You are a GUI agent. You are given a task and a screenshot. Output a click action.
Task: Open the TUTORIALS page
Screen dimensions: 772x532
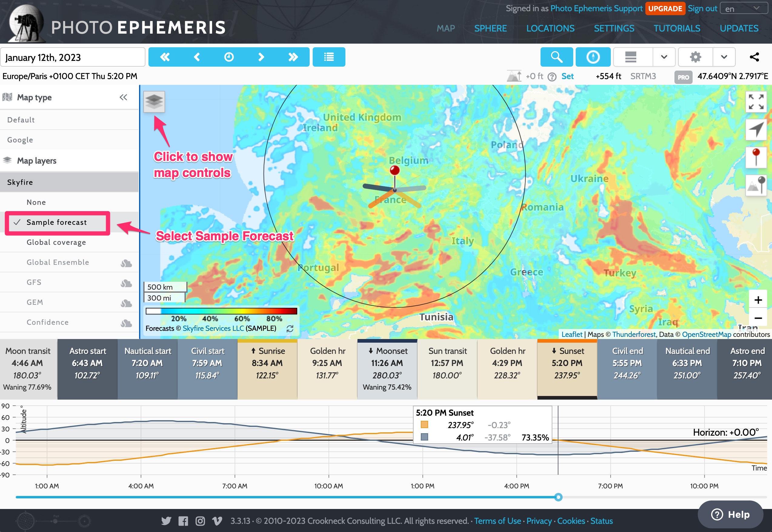click(x=677, y=28)
